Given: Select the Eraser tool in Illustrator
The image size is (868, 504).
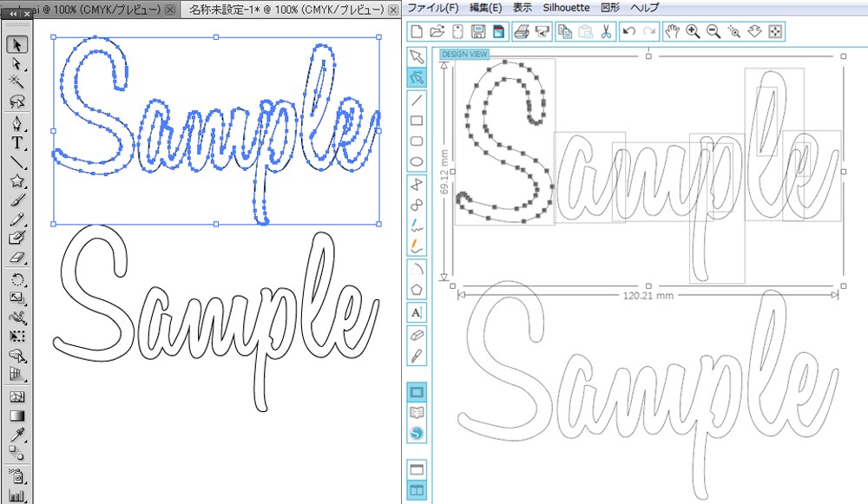Looking at the screenshot, I should (17, 258).
